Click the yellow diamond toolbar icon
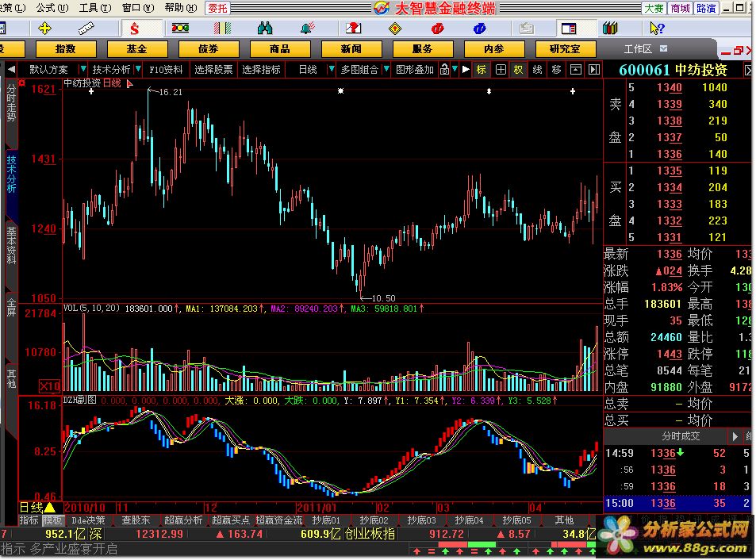The height and width of the screenshot is (560, 756). click(395, 29)
